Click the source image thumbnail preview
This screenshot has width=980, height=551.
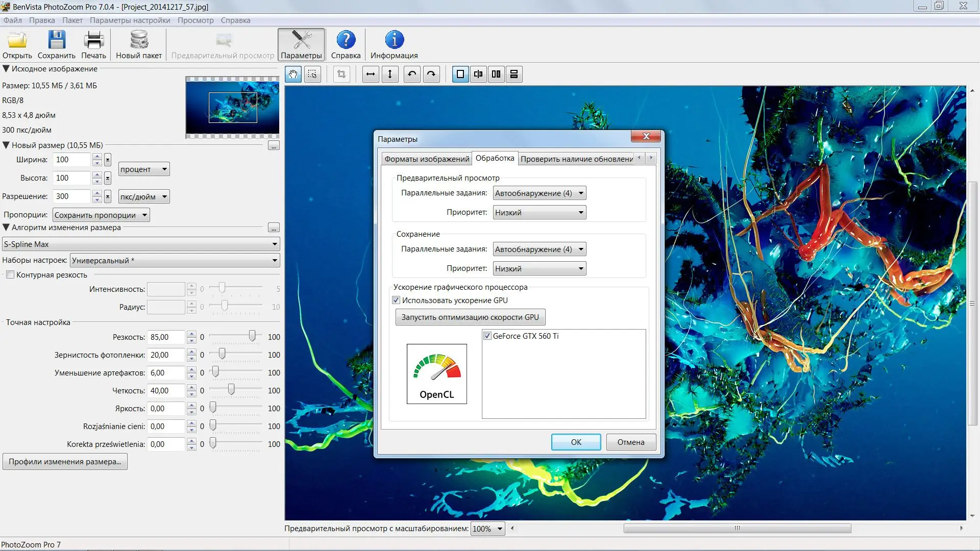coord(232,107)
